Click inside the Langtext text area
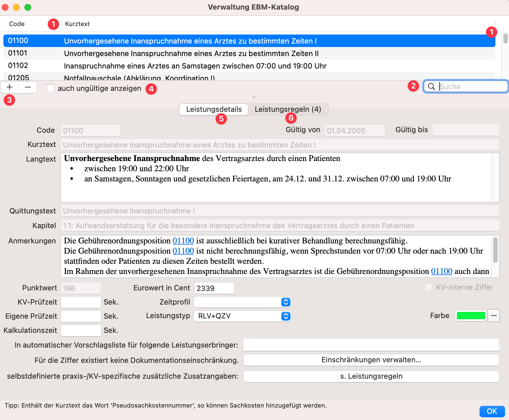 click(276, 178)
